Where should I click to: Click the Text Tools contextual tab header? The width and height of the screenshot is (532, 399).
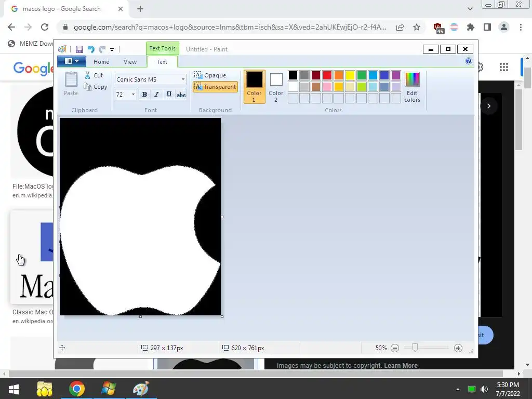[163, 48]
